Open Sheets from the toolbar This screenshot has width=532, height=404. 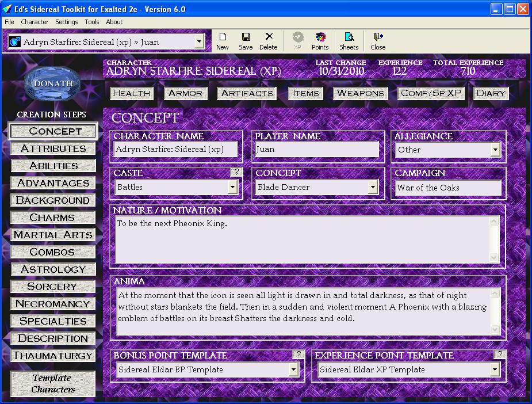coord(349,41)
